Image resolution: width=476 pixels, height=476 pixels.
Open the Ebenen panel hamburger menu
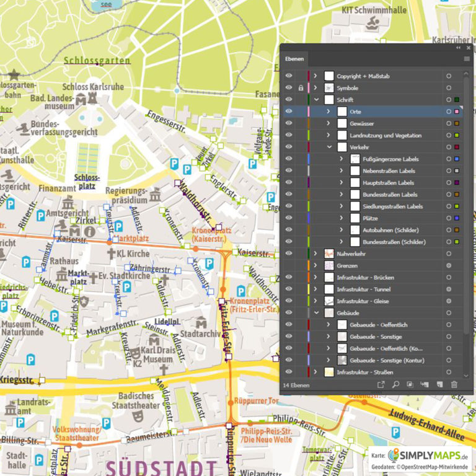tap(467, 59)
